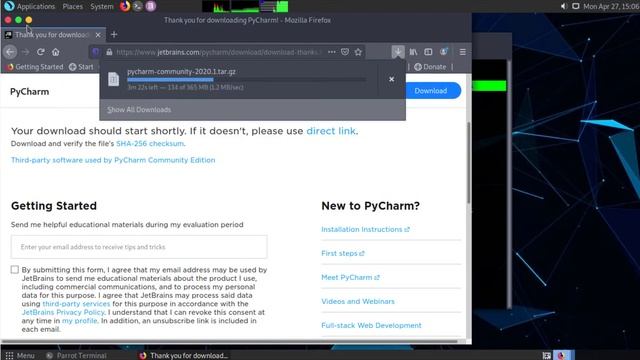This screenshot has height=360, width=640.
Task: Go to the Firefox home page icon
Action: [56, 52]
